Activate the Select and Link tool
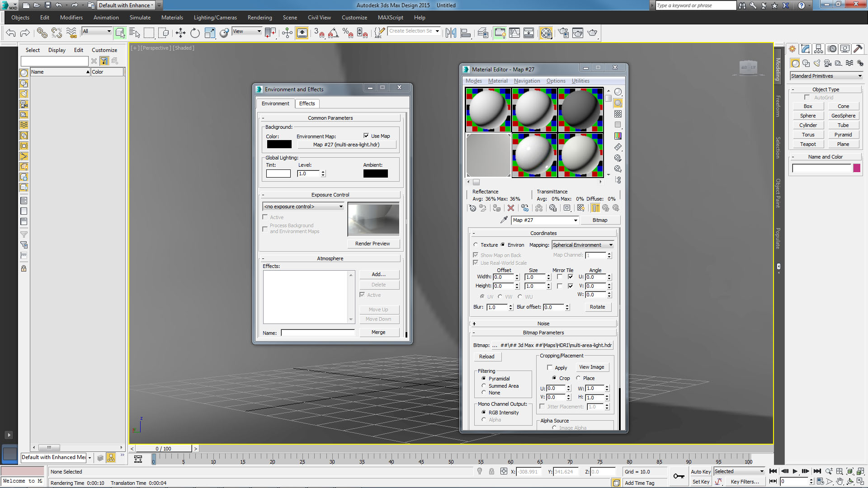 [42, 33]
